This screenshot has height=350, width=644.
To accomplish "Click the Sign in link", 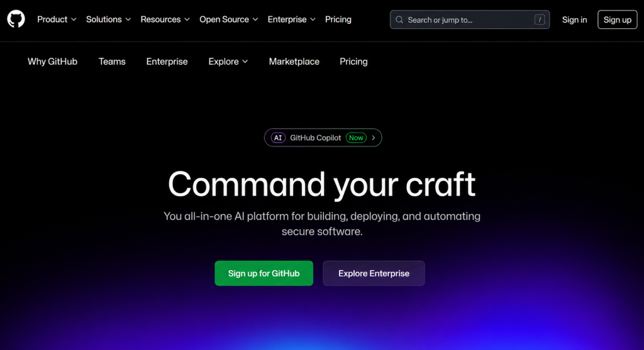I will tap(574, 19).
